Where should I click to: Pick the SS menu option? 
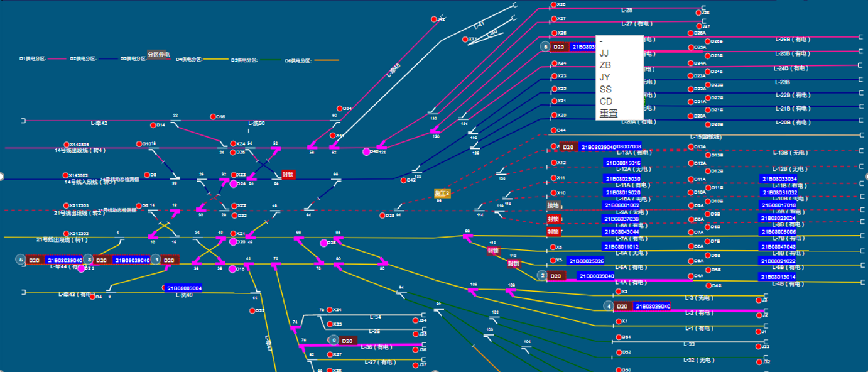[x=605, y=89]
